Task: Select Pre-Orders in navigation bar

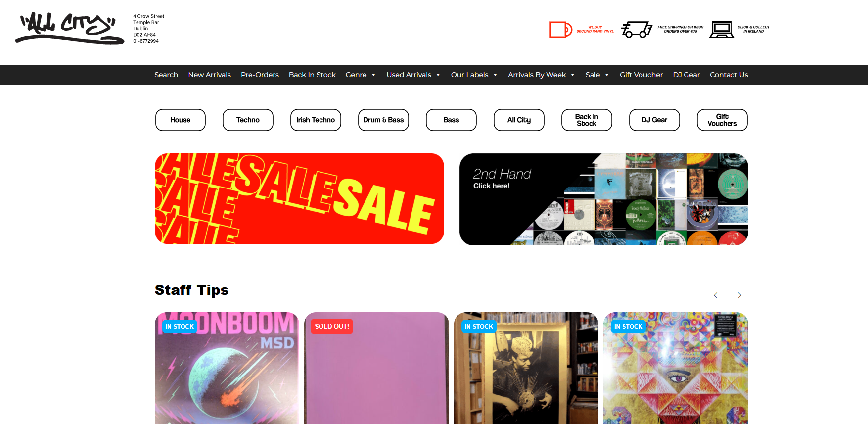Action: (x=260, y=75)
